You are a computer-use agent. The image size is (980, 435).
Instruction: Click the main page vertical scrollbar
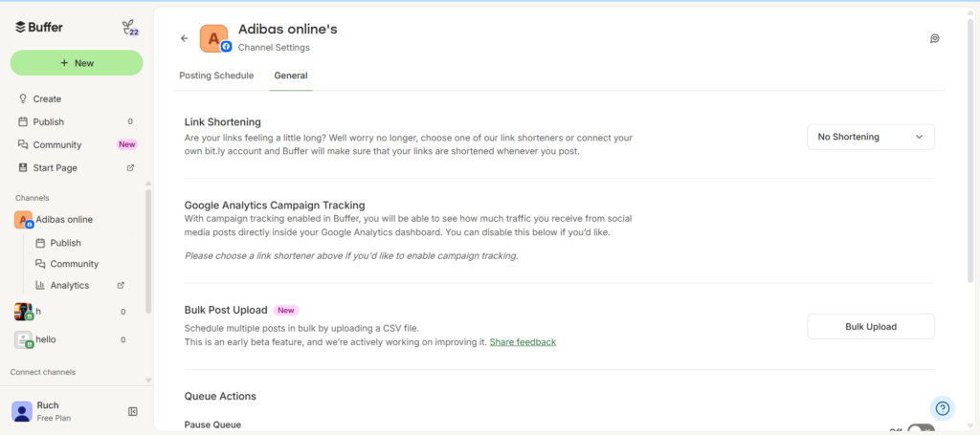tap(970, 150)
